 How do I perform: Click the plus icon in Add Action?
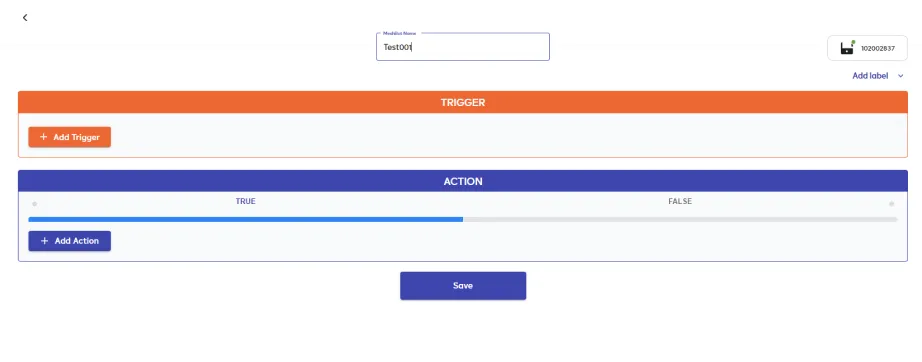44,241
